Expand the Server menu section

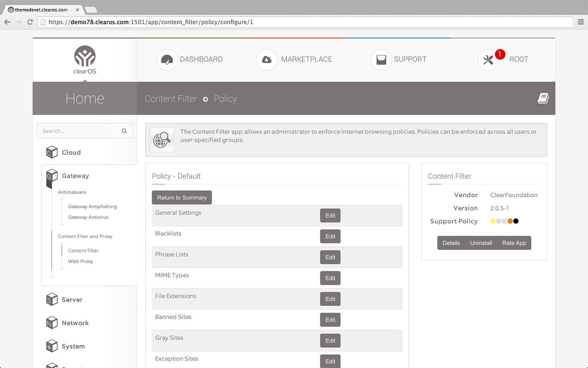(x=72, y=300)
